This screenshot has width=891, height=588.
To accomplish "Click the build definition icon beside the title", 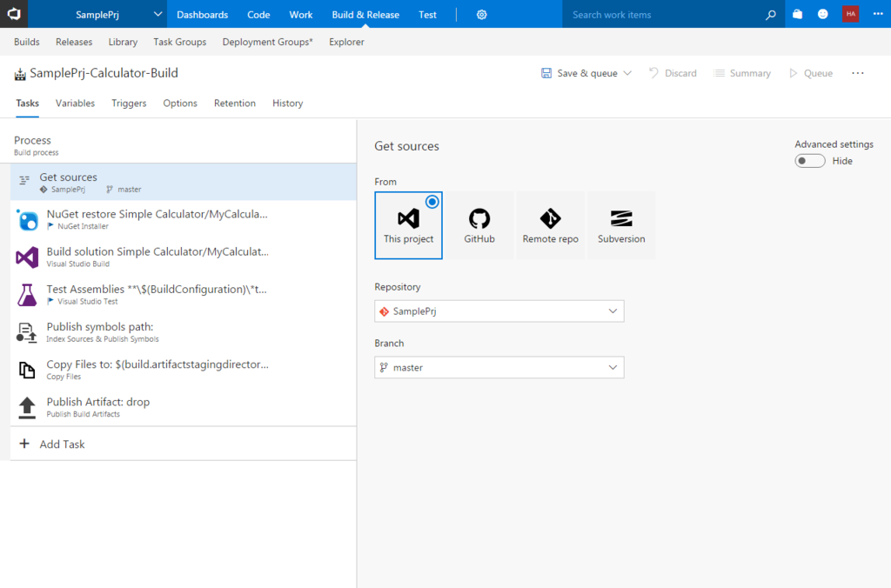I will coord(20,74).
